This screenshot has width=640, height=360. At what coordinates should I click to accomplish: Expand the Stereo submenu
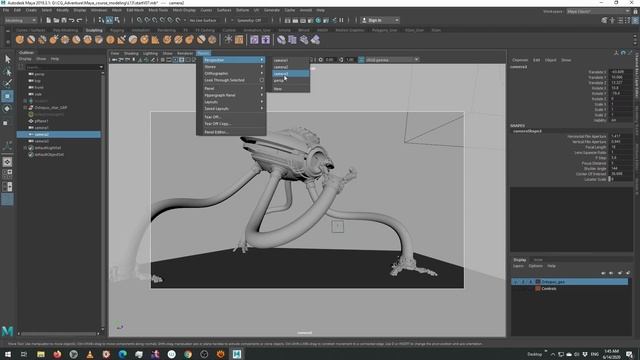233,67
